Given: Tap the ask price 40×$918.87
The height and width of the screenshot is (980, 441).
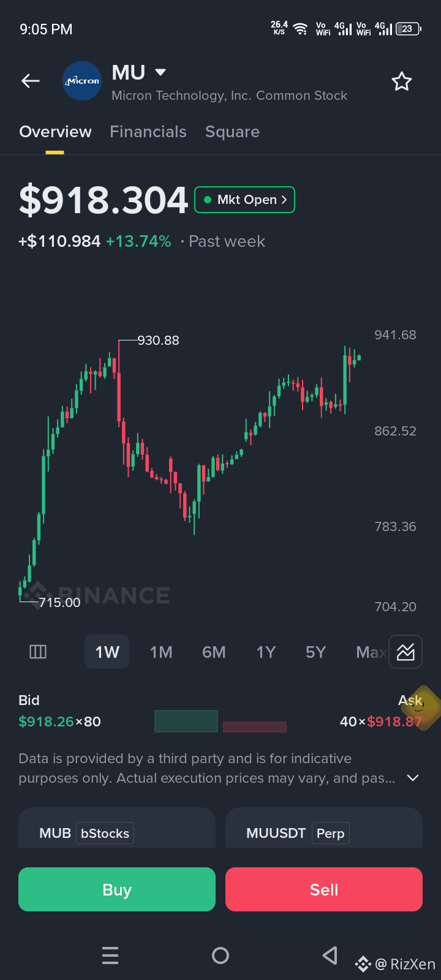Looking at the screenshot, I should [381, 722].
